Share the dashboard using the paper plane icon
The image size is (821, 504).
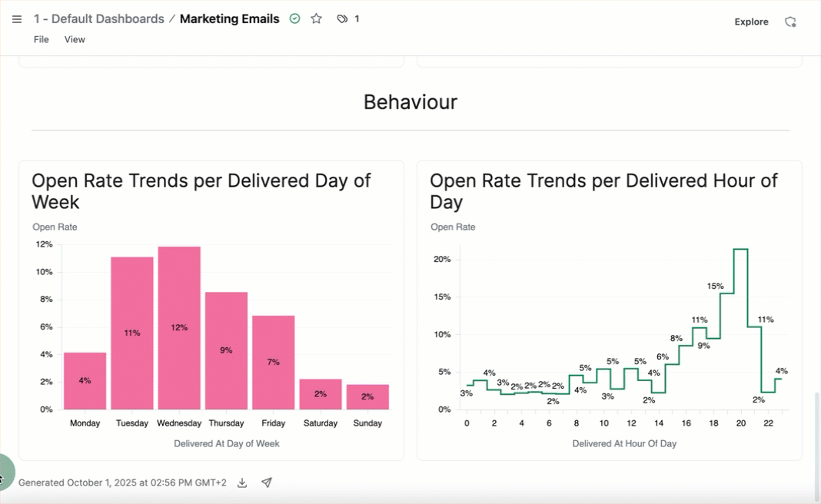[267, 482]
